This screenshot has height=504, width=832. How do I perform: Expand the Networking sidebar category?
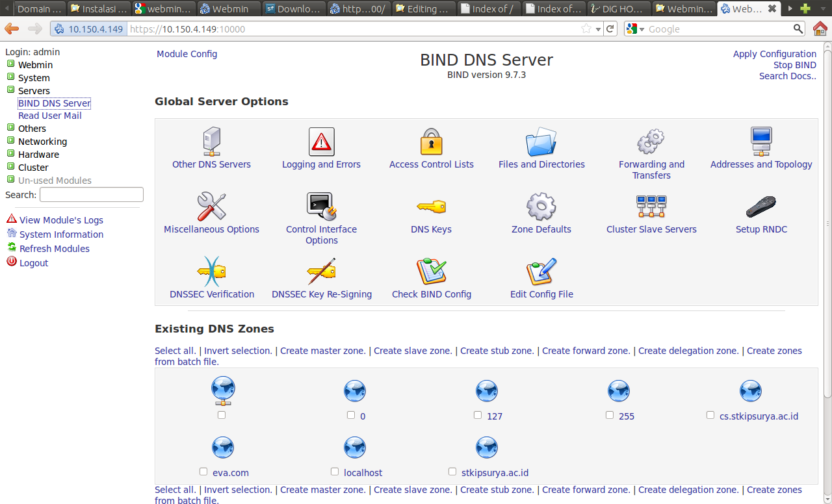tap(10, 141)
